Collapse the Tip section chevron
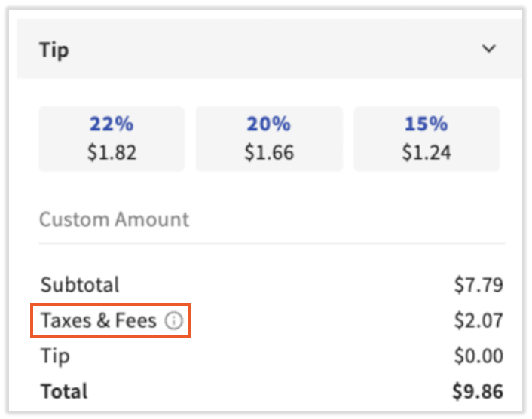Viewport: 532px width, 419px height. click(489, 50)
